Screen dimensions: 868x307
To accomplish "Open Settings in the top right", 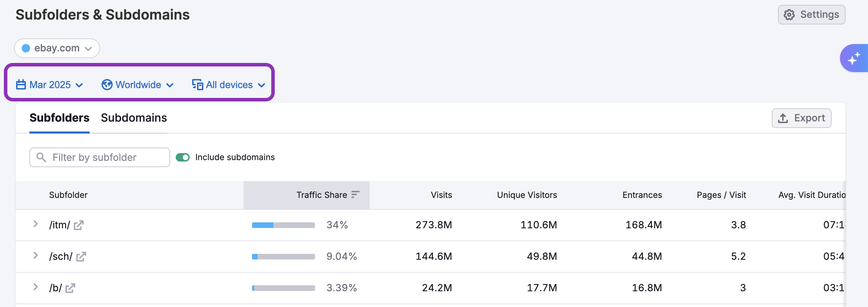I will click(x=811, y=15).
